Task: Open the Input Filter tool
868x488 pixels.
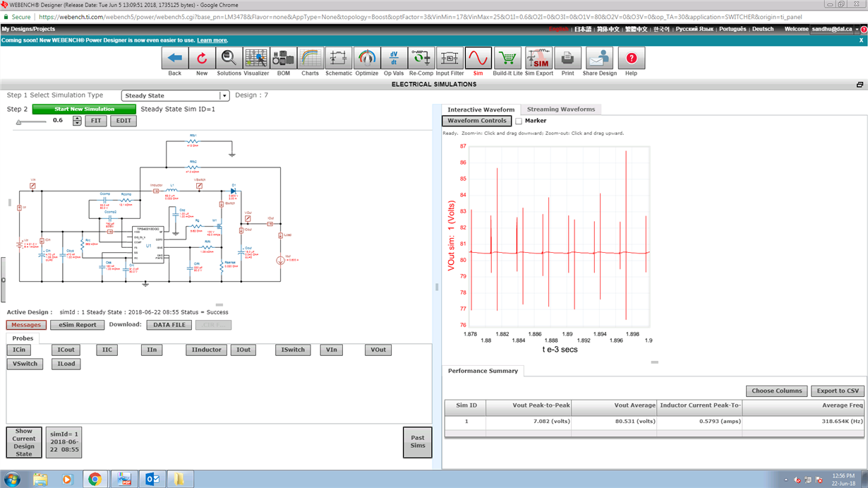Action: tap(450, 58)
